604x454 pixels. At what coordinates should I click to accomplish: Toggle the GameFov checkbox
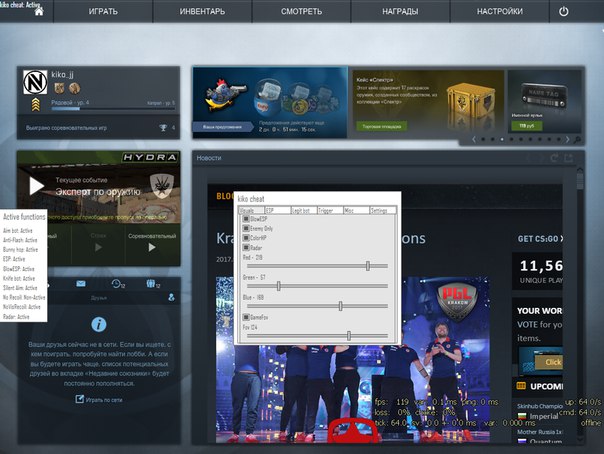pyautogui.click(x=247, y=317)
